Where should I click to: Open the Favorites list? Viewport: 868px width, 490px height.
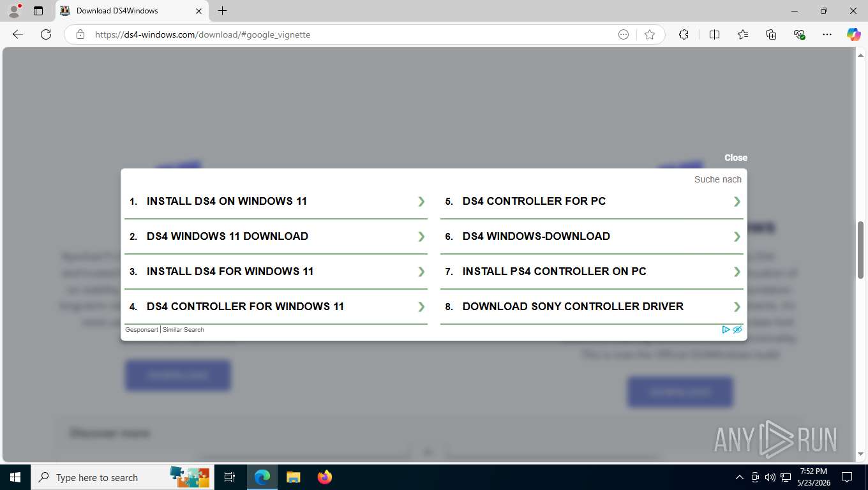pos(743,34)
